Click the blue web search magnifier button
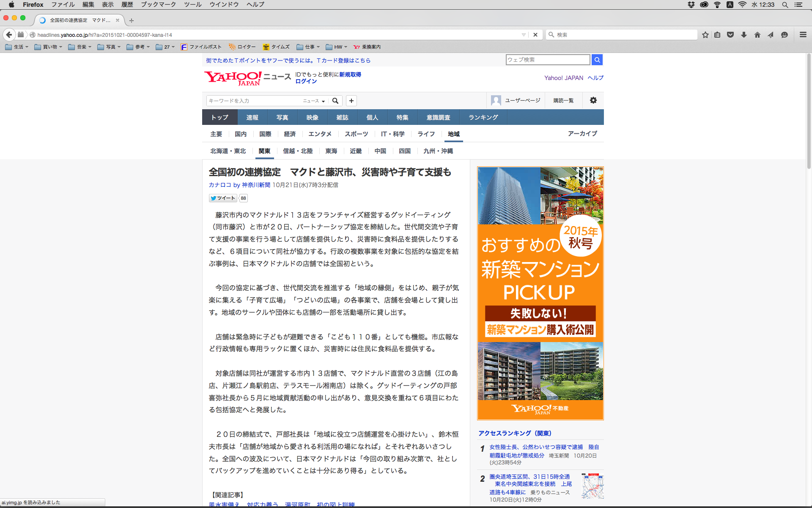 pyautogui.click(x=597, y=60)
